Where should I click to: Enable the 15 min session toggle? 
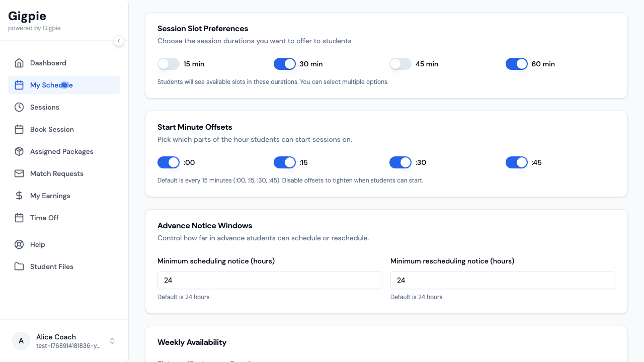(x=169, y=64)
